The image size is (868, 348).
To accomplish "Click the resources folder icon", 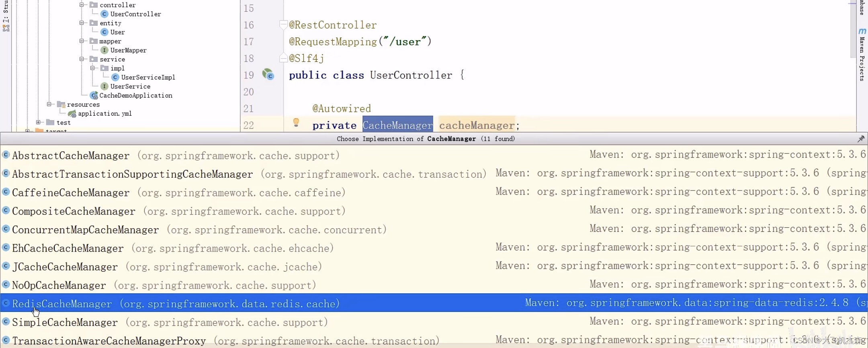I will (x=61, y=104).
